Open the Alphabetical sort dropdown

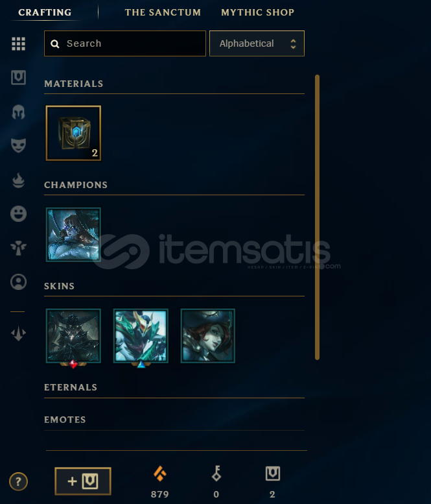257,43
